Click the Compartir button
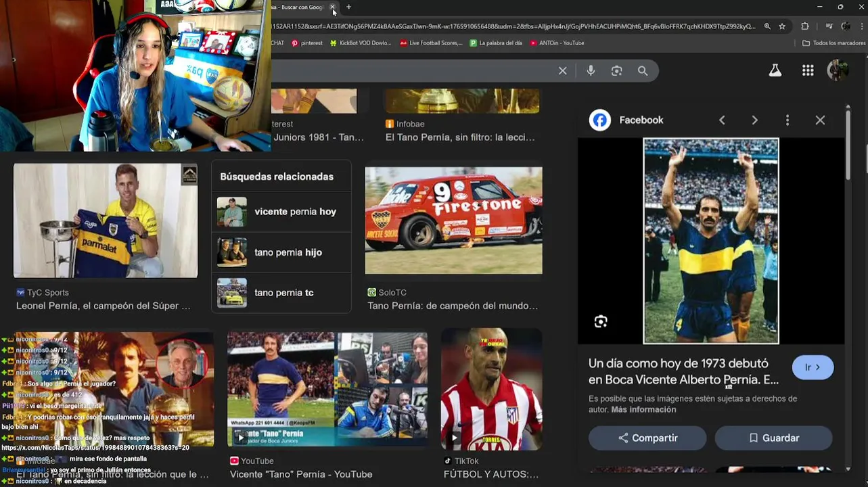Screen dimensions: 868x487 [647, 438]
